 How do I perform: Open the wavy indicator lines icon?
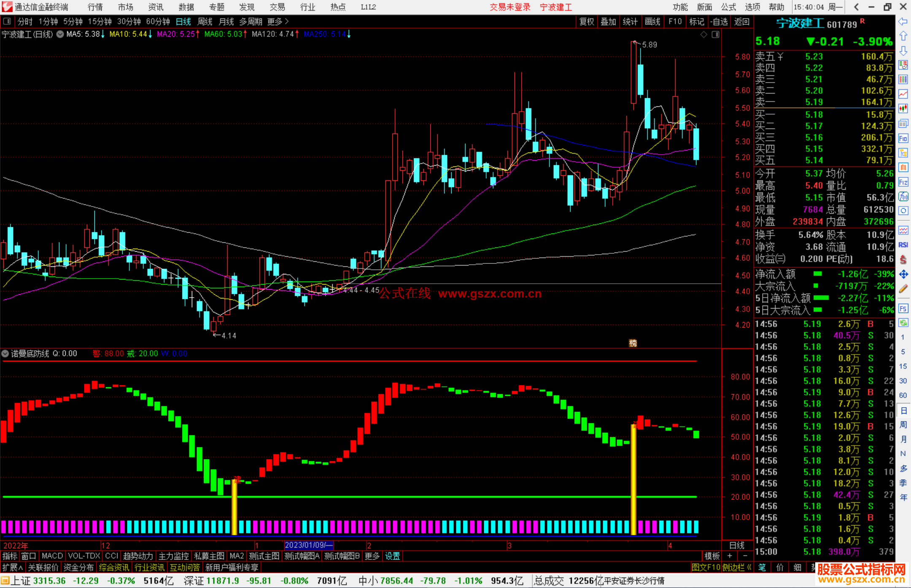[903, 230]
